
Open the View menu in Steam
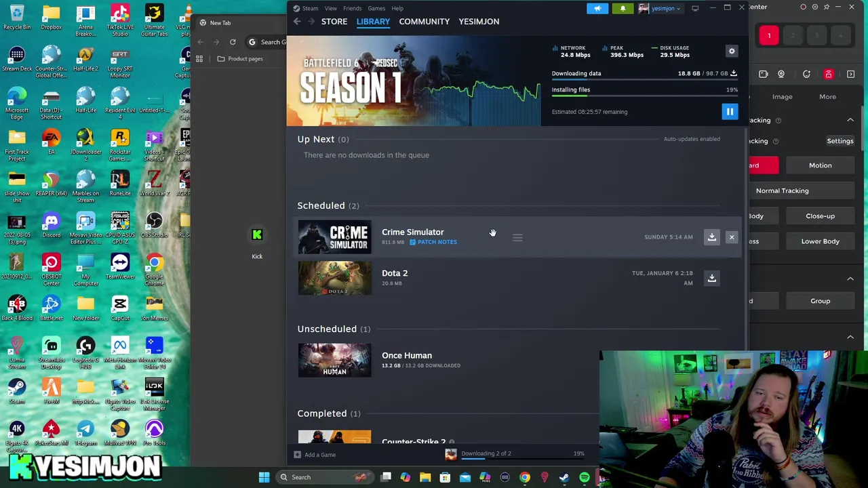(x=330, y=8)
